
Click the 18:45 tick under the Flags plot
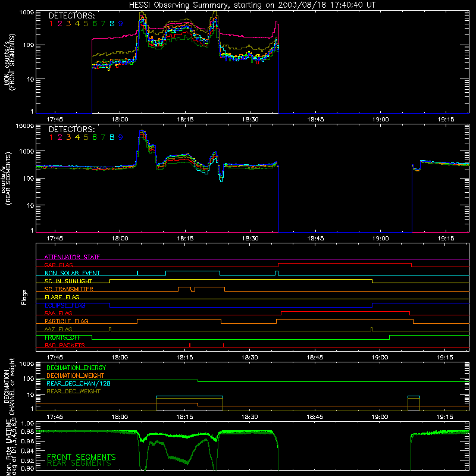coord(315,358)
